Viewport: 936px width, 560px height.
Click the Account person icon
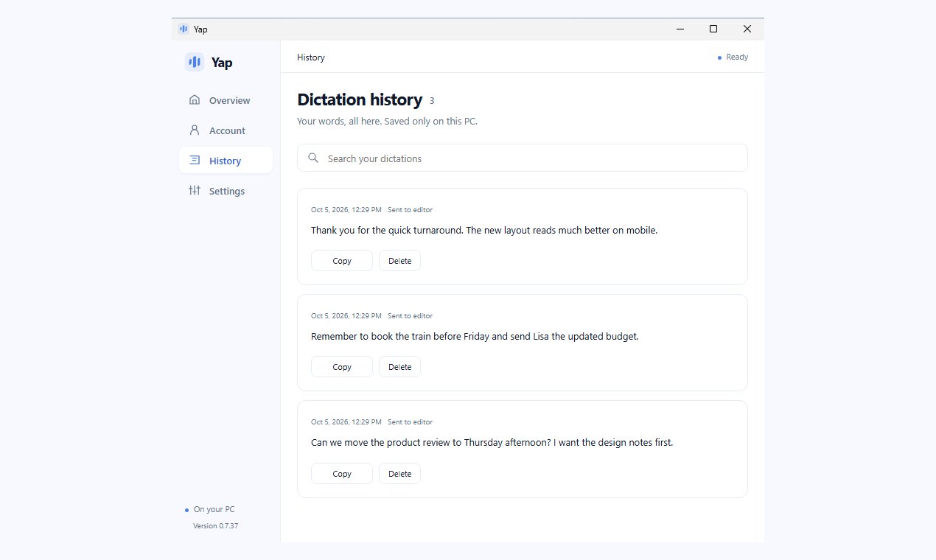[x=195, y=130]
